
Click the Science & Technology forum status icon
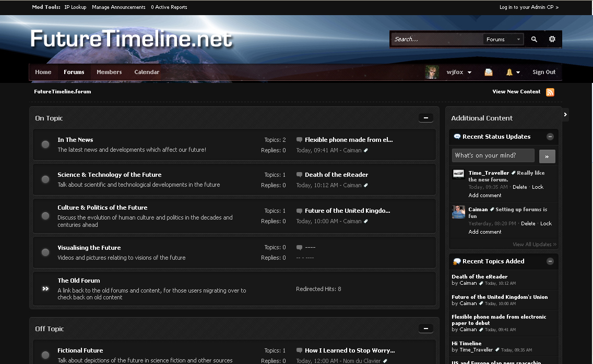tap(45, 179)
